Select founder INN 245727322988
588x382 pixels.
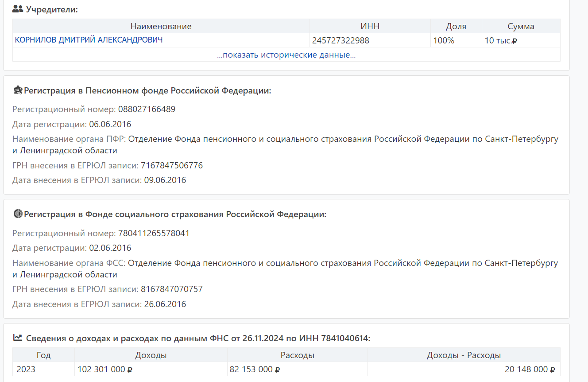[340, 41]
